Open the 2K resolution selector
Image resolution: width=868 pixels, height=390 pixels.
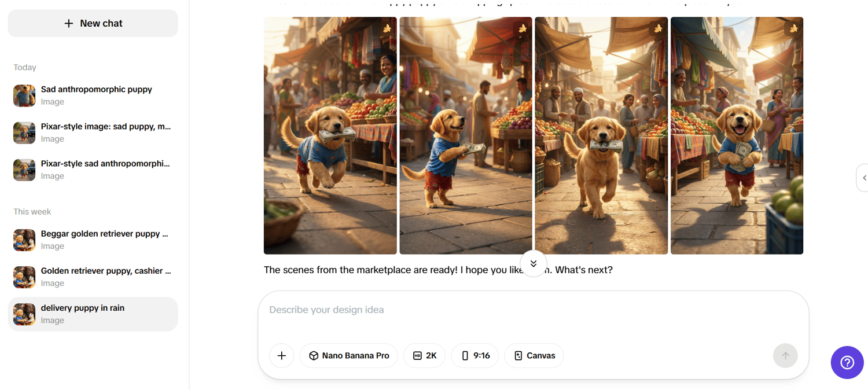pos(424,355)
